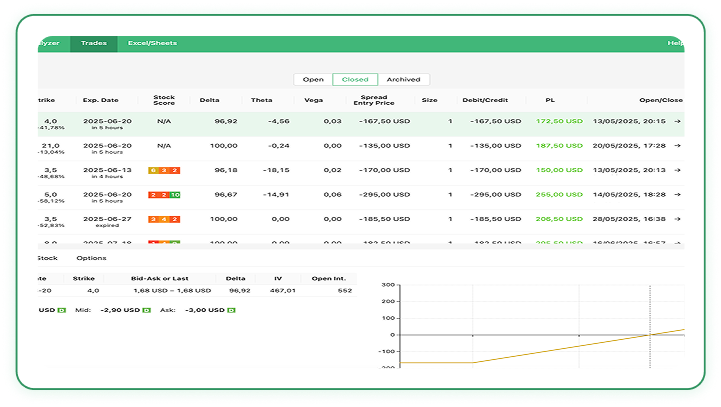Select theta value -18,15
Image resolution: width=721 pixels, height=407 pixels.
click(x=276, y=170)
